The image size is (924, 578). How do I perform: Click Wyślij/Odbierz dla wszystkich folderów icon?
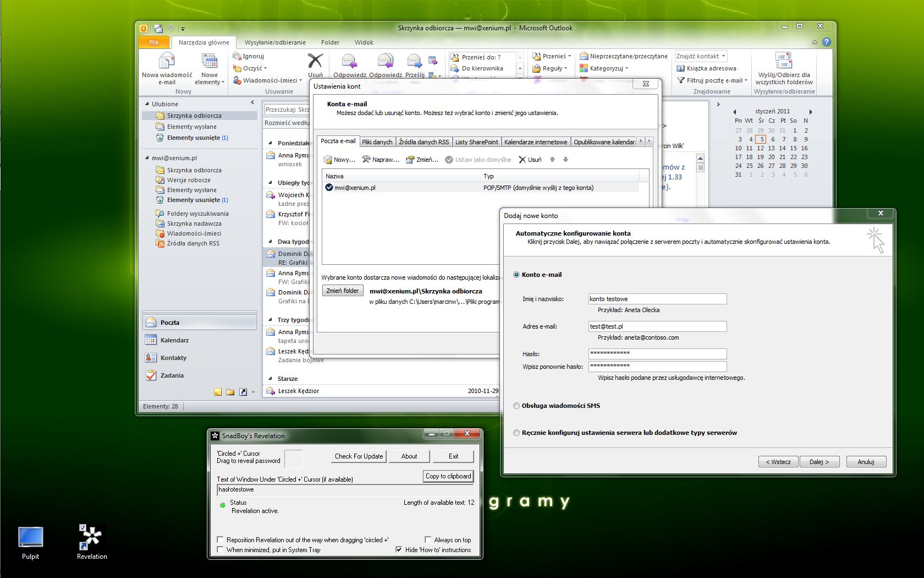[783, 62]
